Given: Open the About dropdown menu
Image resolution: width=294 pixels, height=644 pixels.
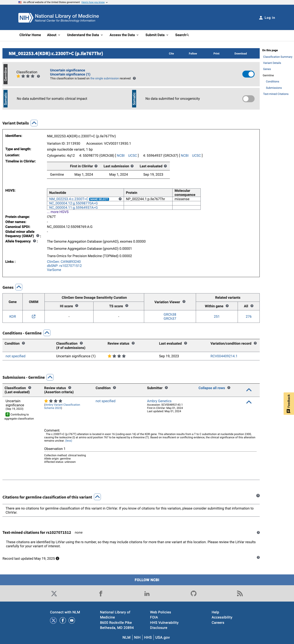Looking at the screenshot, I should (x=53, y=35).
